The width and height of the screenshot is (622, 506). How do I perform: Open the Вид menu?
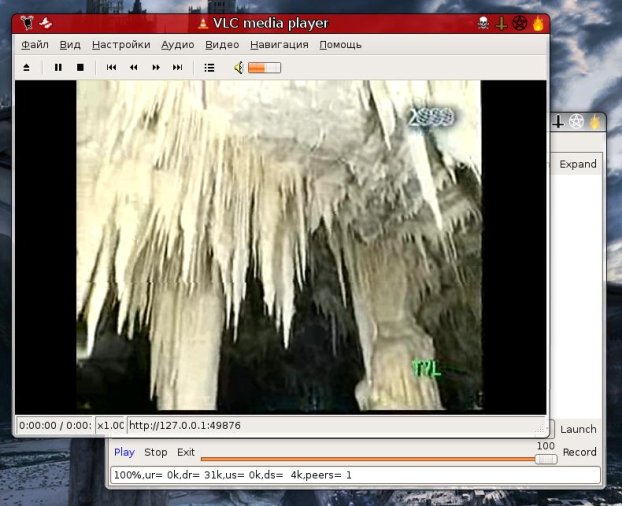[x=70, y=45]
